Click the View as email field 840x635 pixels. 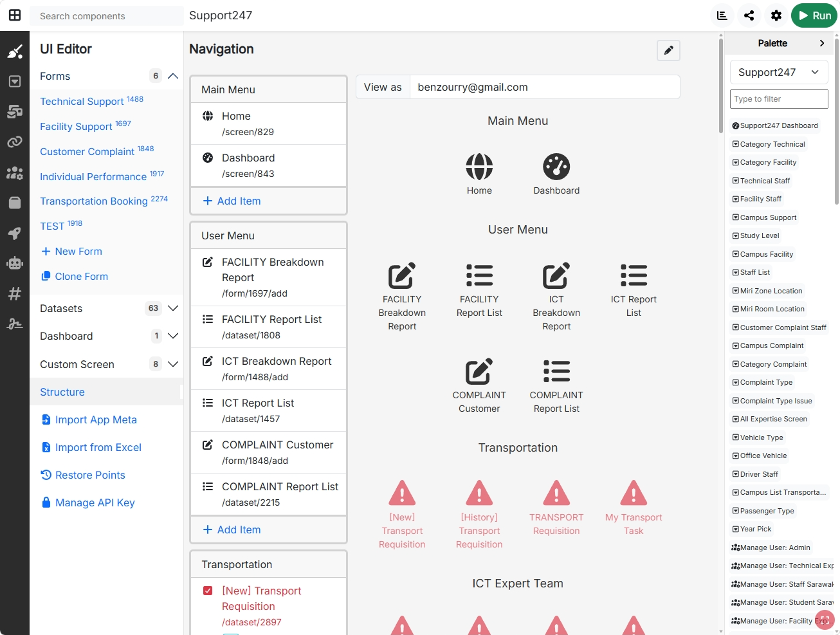pos(545,87)
